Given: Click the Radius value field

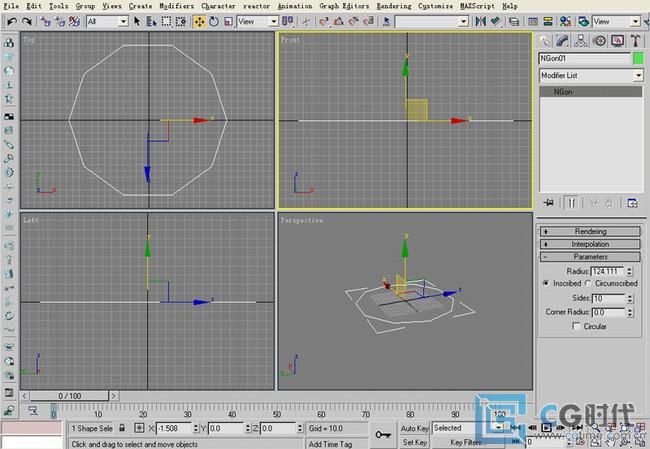Looking at the screenshot, I should coord(608,272).
